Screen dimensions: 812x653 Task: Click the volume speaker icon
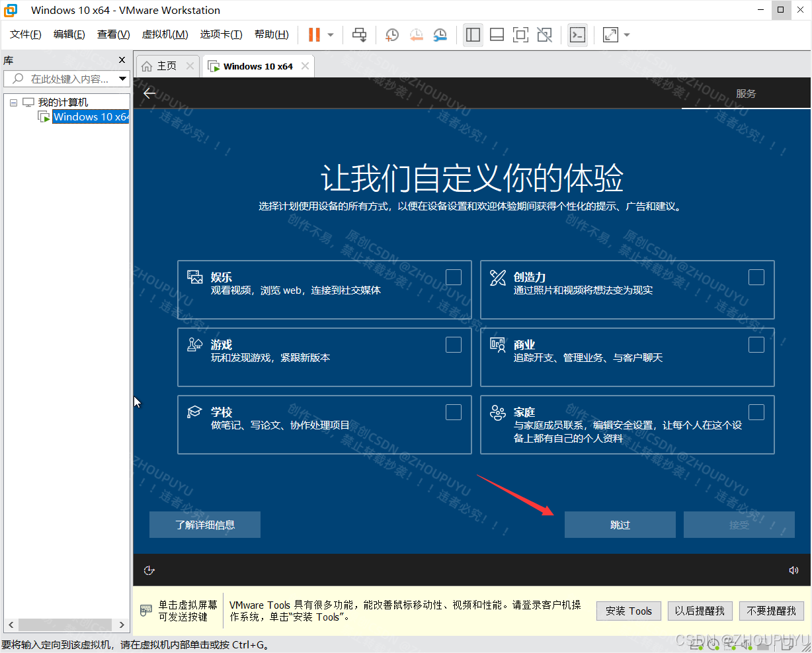(x=793, y=570)
